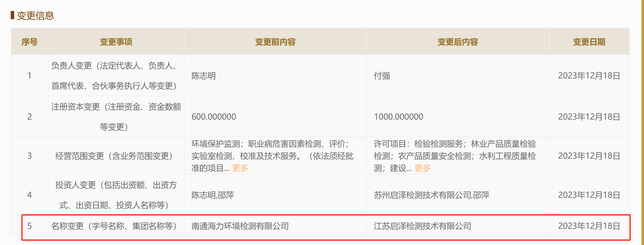This screenshot has height=245, width=644.
Task: Click sequence number 2 in 注册资本变更 row
Action: (30, 117)
